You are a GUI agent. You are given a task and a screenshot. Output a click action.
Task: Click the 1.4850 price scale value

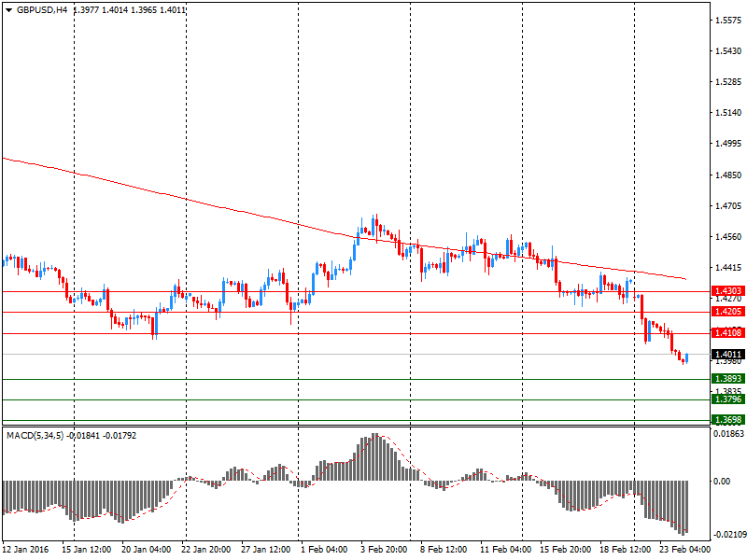(728, 175)
